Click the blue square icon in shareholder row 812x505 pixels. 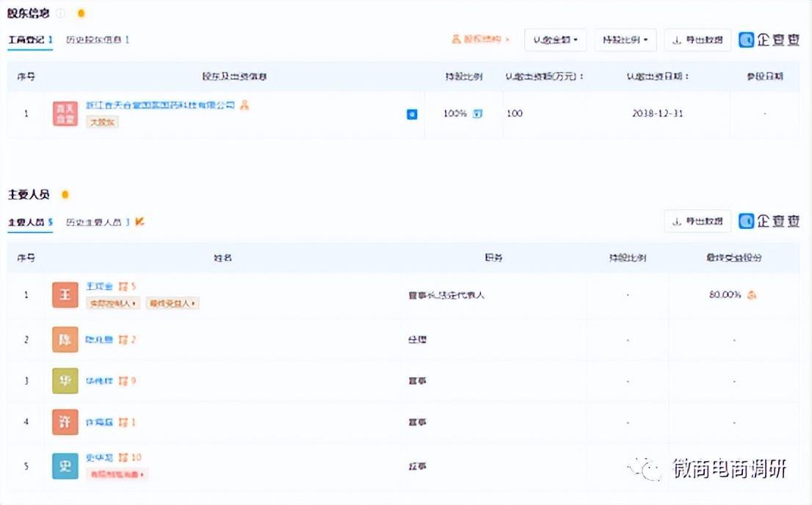click(x=412, y=115)
